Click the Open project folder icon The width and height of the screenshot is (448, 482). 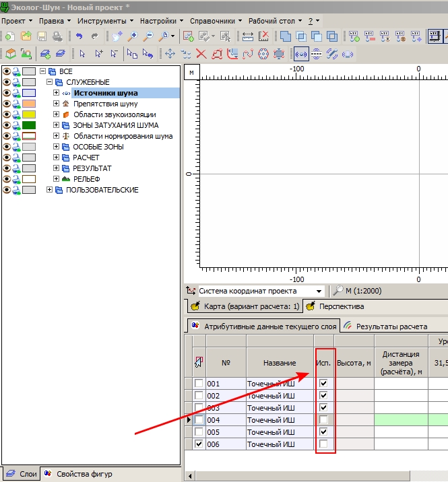(x=26, y=36)
